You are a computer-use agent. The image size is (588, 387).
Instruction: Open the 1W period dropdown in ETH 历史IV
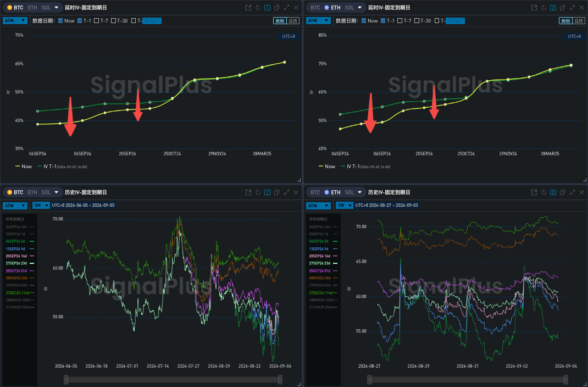pyautogui.click(x=343, y=205)
